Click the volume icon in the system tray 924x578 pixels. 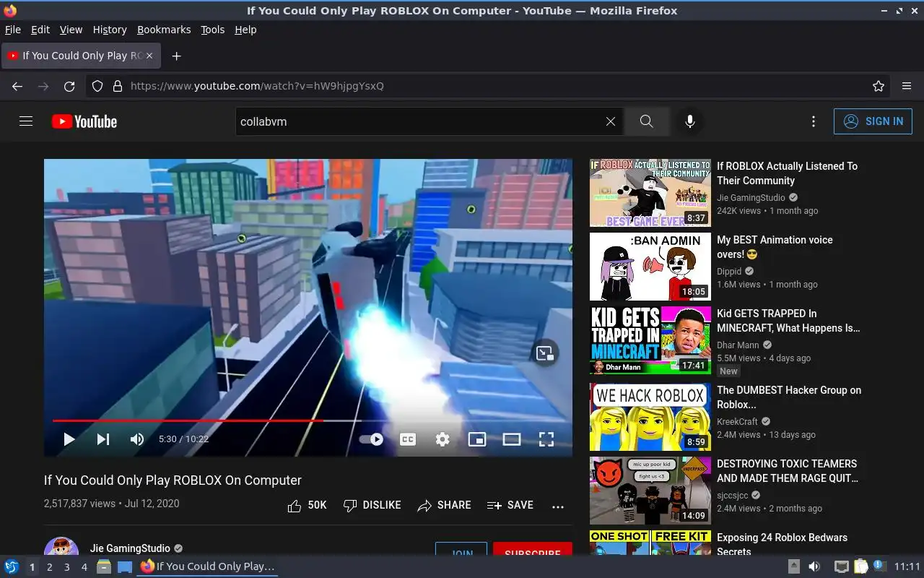[x=814, y=566]
